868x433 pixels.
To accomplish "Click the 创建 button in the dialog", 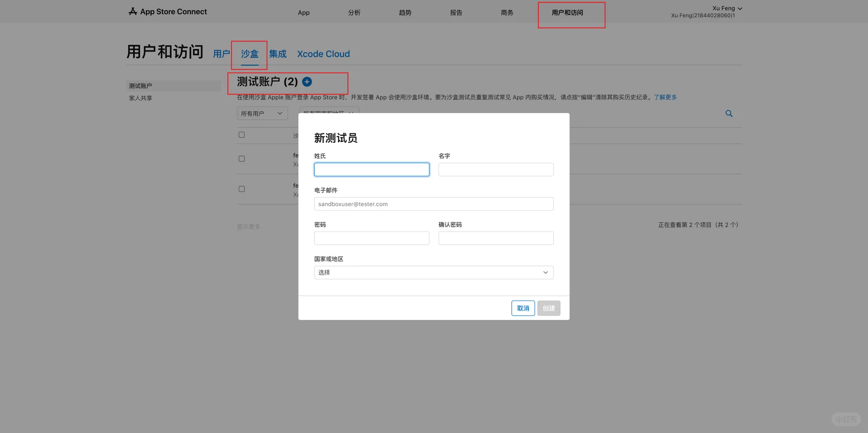I will coord(548,308).
